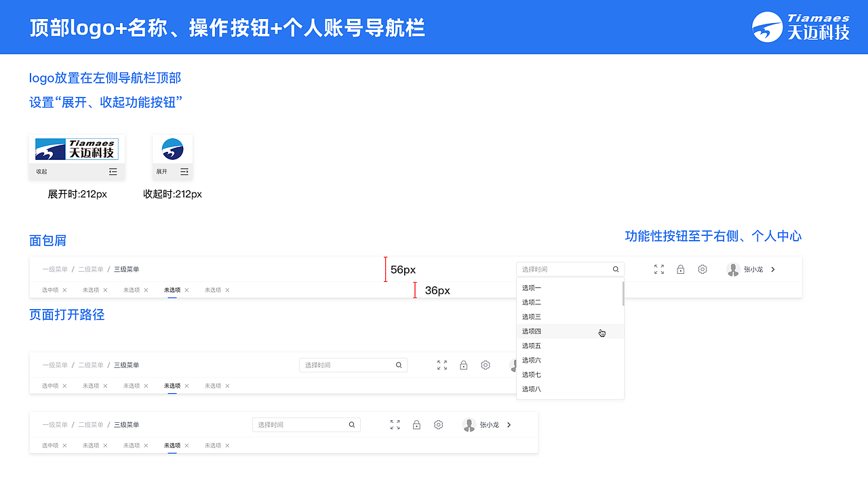Click the dropdown list scrollbar thumb
868x488 pixels.
tap(623, 293)
